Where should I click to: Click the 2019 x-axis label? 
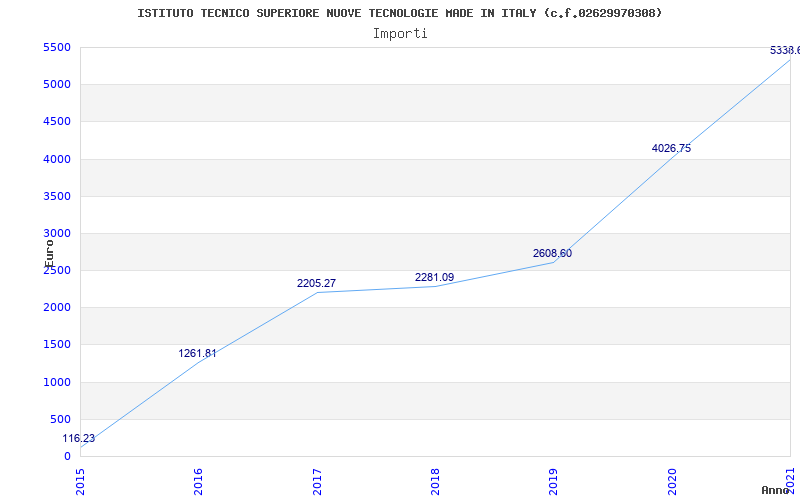554,481
